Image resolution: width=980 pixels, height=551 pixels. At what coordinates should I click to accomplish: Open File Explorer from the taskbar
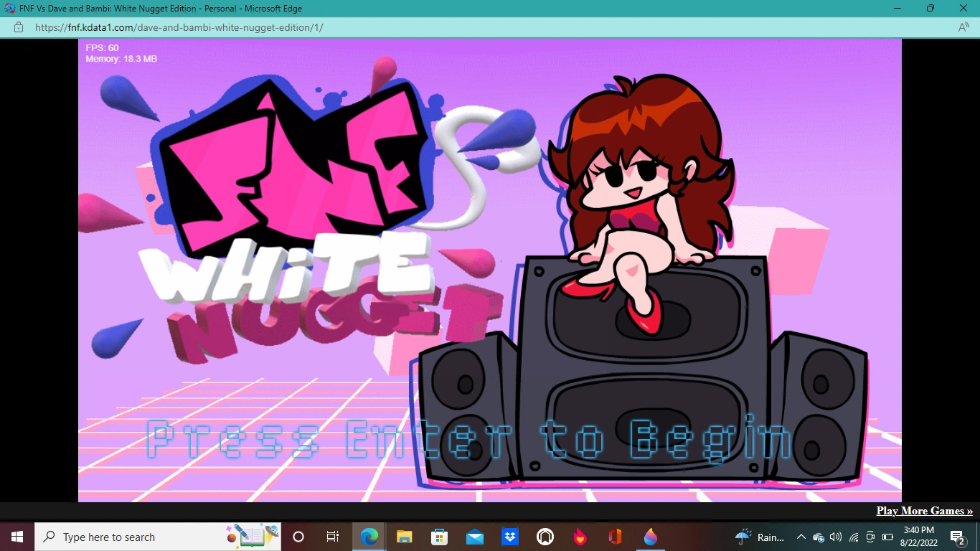point(404,537)
